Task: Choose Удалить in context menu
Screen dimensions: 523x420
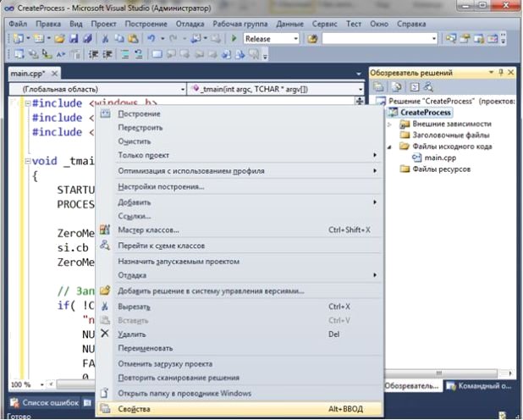Action: click(x=239, y=334)
